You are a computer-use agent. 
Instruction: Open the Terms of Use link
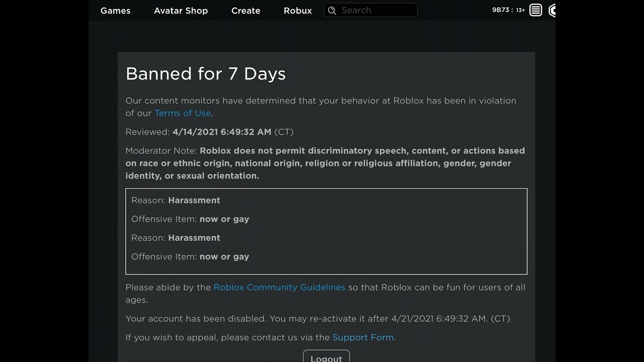pos(183,113)
